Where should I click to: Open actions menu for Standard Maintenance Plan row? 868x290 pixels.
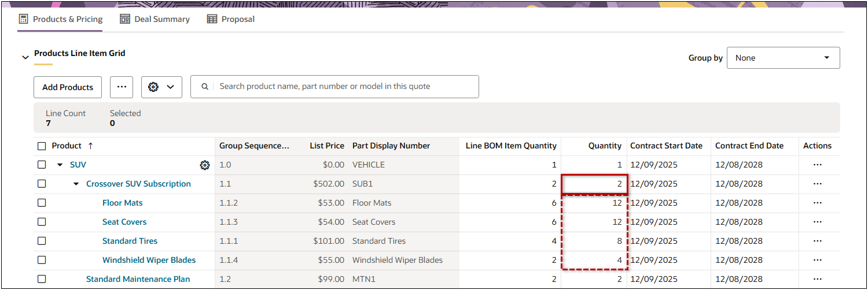click(817, 279)
